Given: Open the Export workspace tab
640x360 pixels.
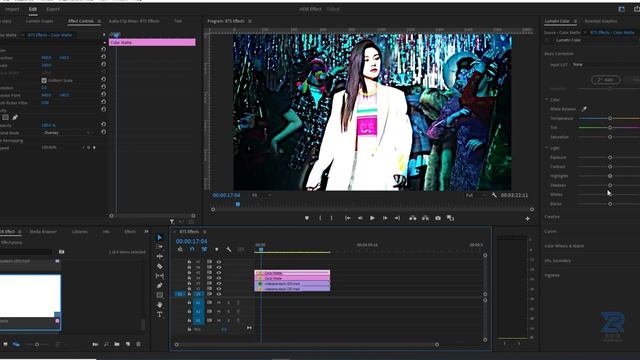Looking at the screenshot, I should pos(53,9).
